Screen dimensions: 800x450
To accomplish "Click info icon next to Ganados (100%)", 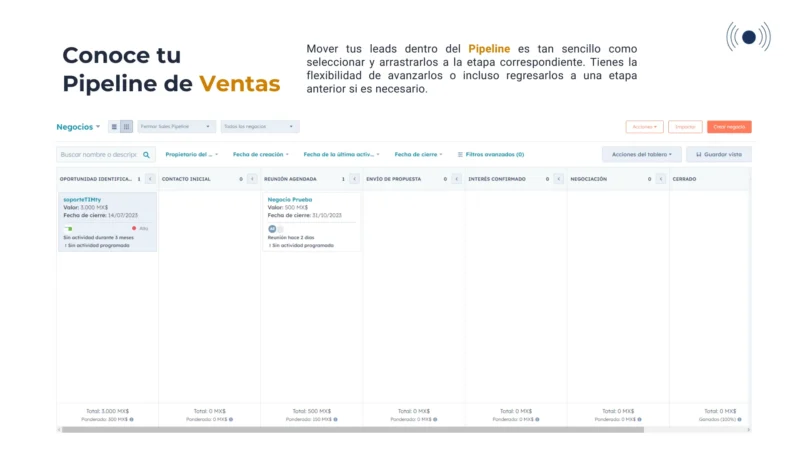I will point(739,419).
